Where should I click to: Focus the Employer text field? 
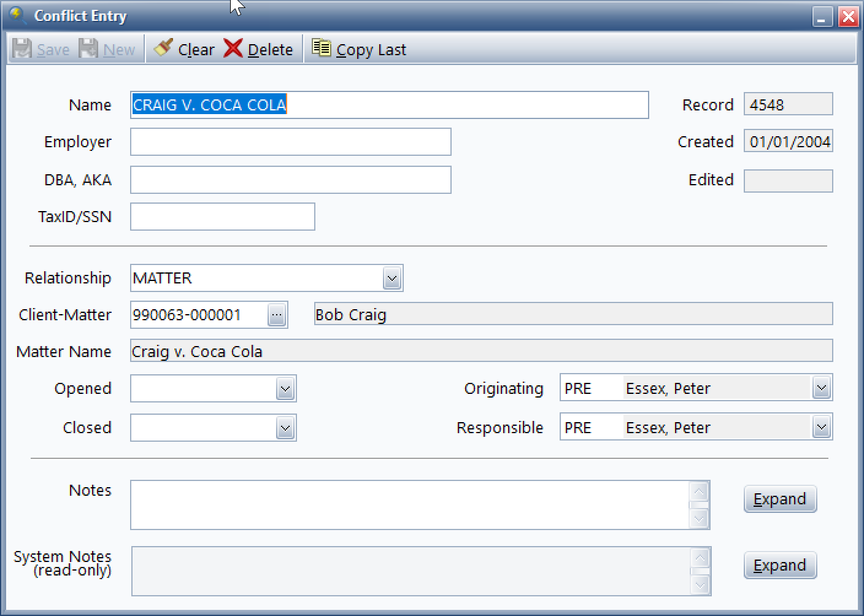[290, 142]
